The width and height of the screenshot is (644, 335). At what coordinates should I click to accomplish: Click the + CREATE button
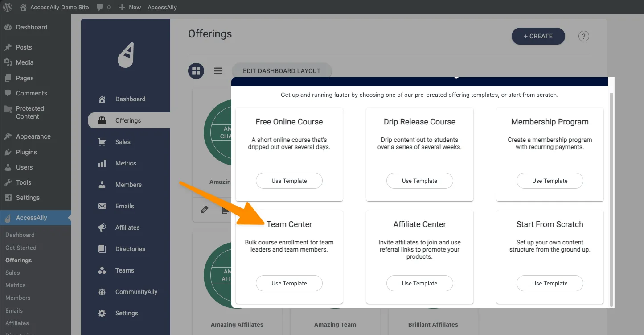(x=538, y=36)
